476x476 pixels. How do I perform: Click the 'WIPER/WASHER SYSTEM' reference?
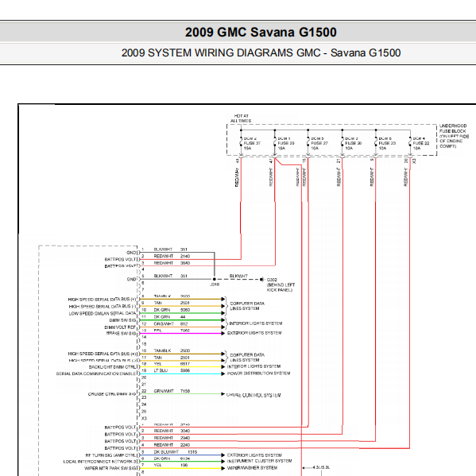pyautogui.click(x=252, y=468)
